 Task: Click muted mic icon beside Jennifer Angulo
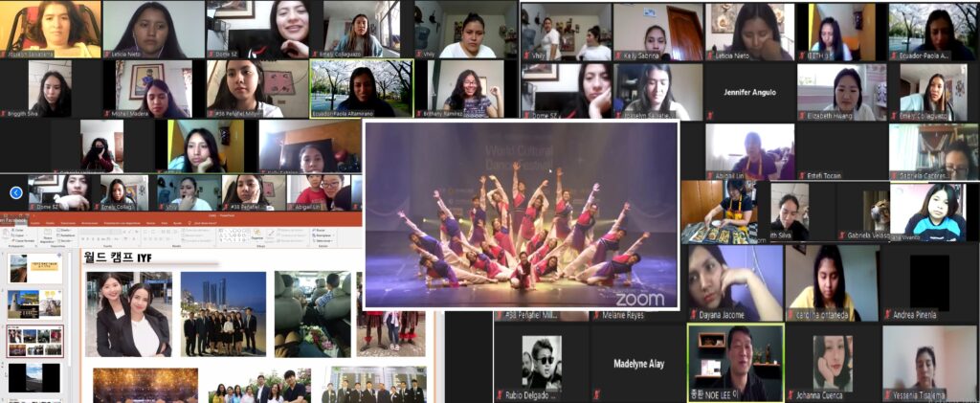point(711,116)
